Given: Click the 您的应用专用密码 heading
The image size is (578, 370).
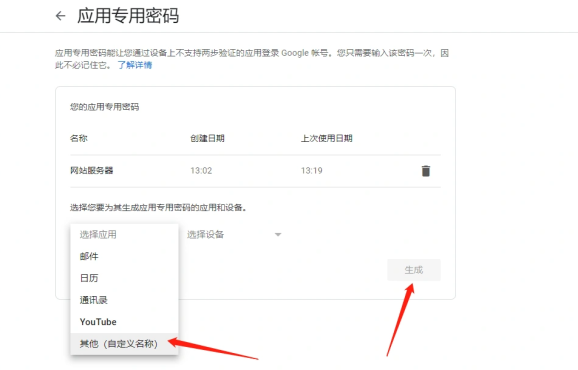Looking at the screenshot, I should (104, 107).
